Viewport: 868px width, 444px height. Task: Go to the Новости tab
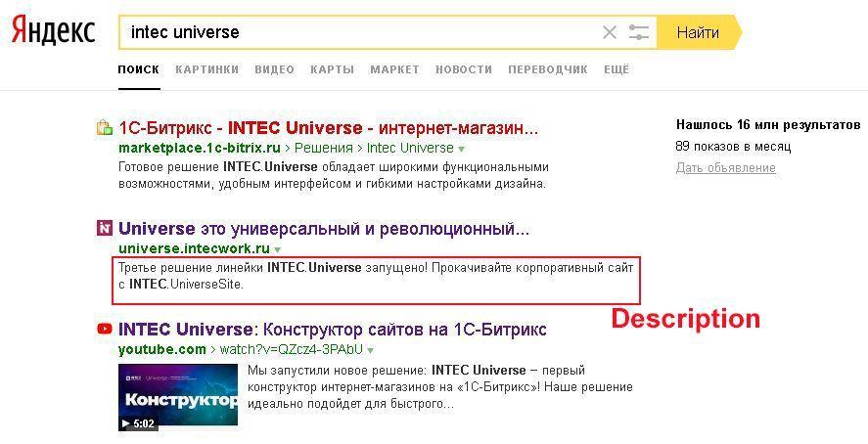464,69
